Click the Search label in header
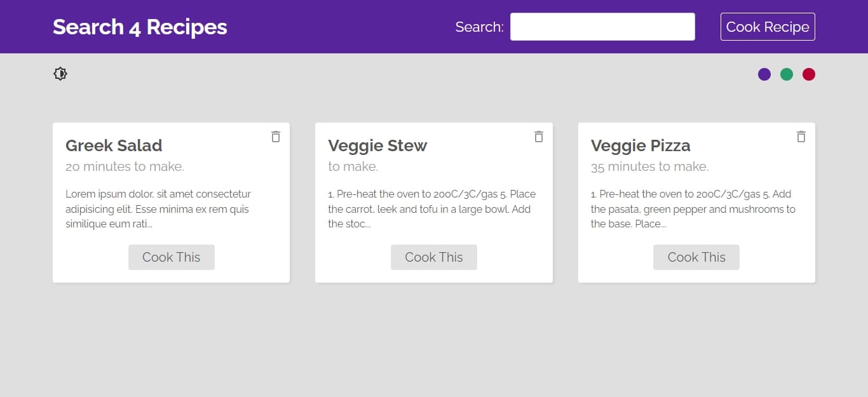The image size is (868, 397). coord(480,27)
